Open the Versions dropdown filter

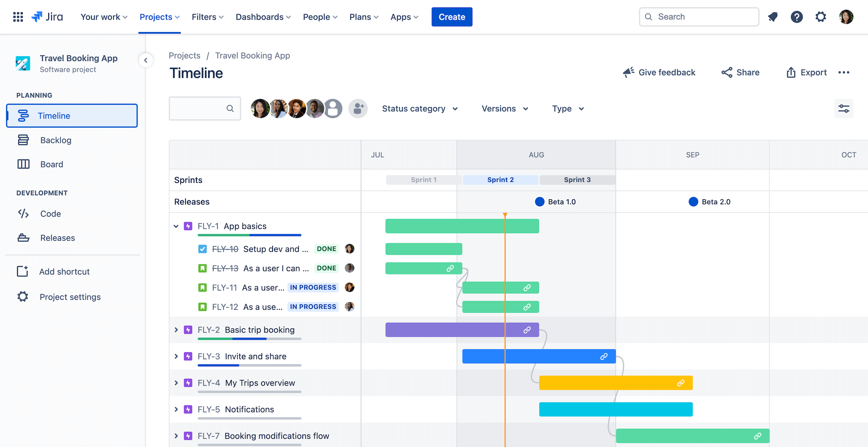[504, 108]
